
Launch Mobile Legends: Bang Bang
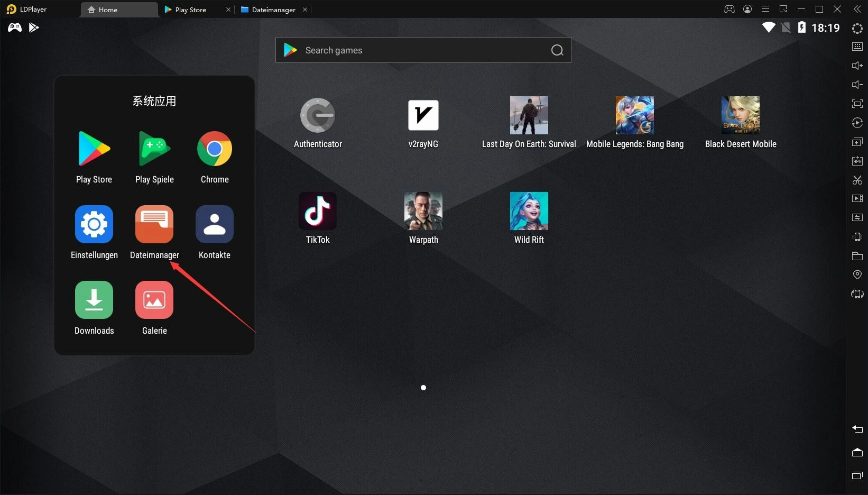tap(635, 115)
